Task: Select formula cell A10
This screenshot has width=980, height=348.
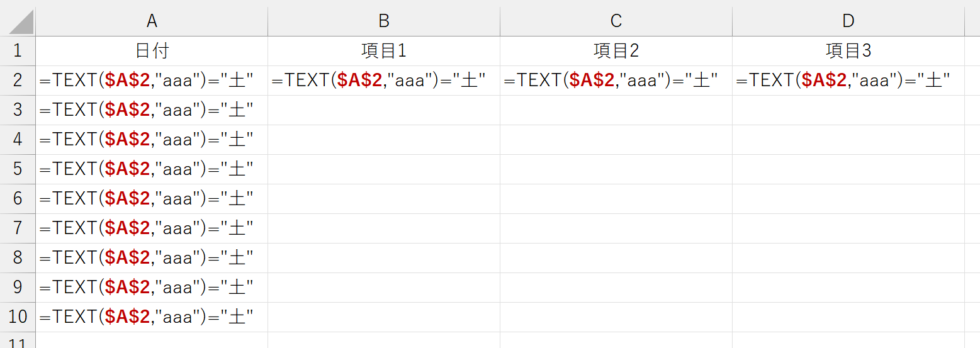Action: click(152, 317)
